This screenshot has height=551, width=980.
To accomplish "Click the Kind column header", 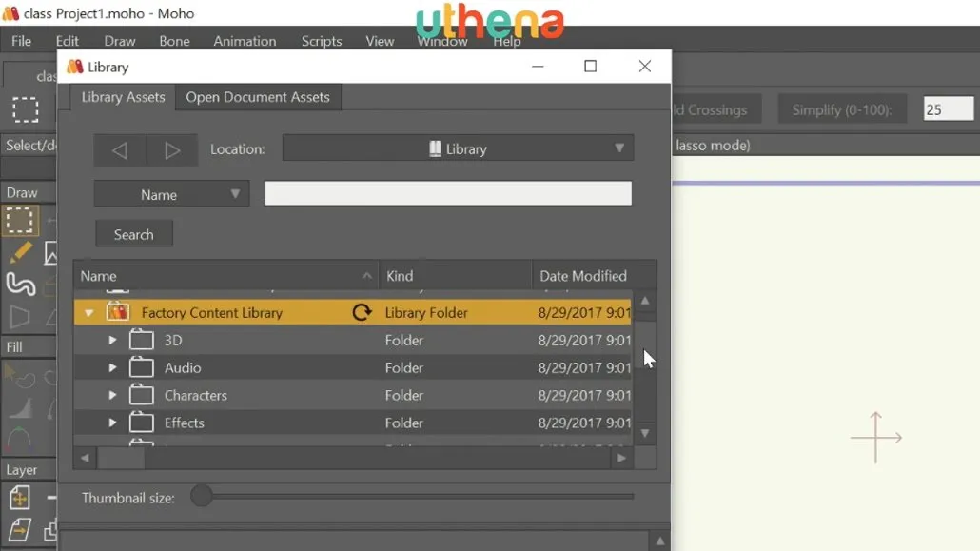I will click(456, 276).
